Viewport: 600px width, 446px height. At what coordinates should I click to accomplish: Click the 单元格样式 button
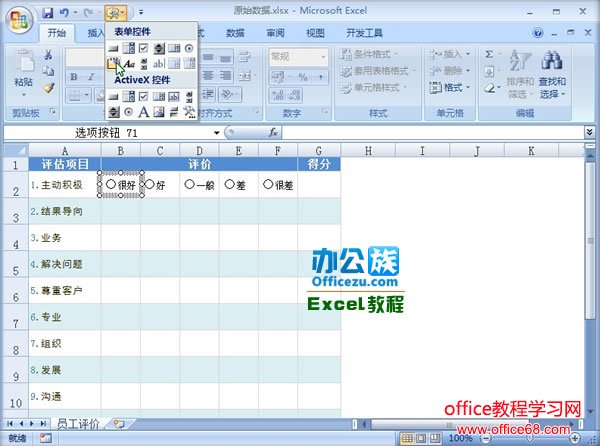(x=371, y=88)
